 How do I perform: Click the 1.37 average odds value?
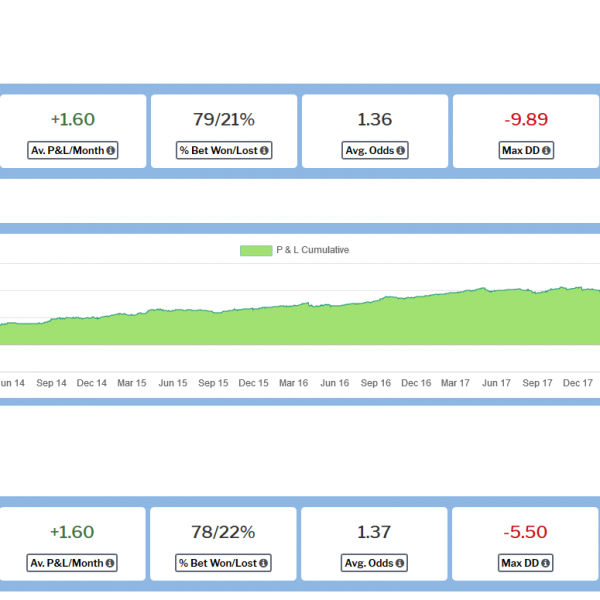point(375,532)
